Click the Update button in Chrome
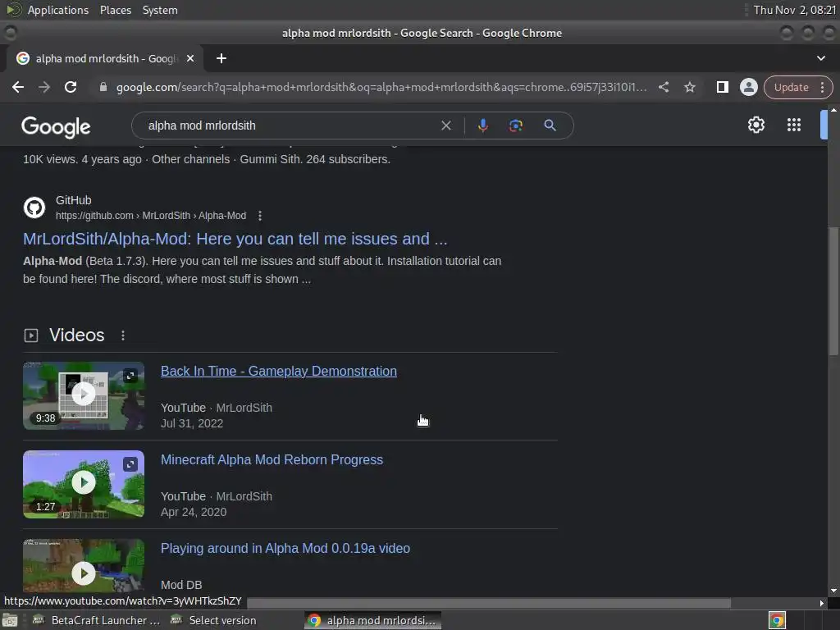This screenshot has height=630, width=840. pyautogui.click(x=792, y=87)
